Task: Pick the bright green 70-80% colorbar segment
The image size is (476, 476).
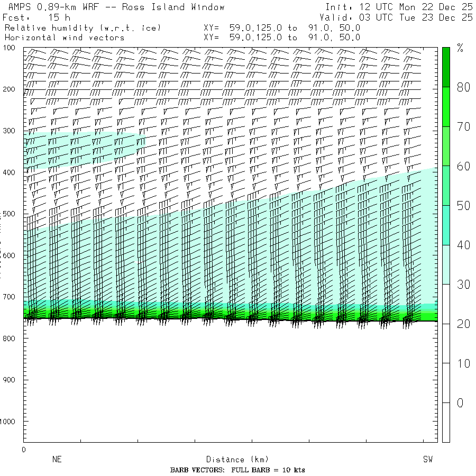Action: (446, 107)
